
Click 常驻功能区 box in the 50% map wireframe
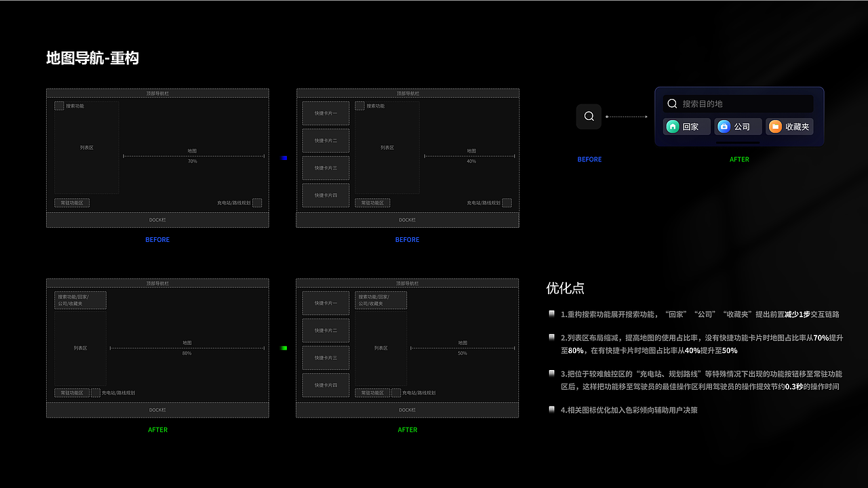point(372,392)
